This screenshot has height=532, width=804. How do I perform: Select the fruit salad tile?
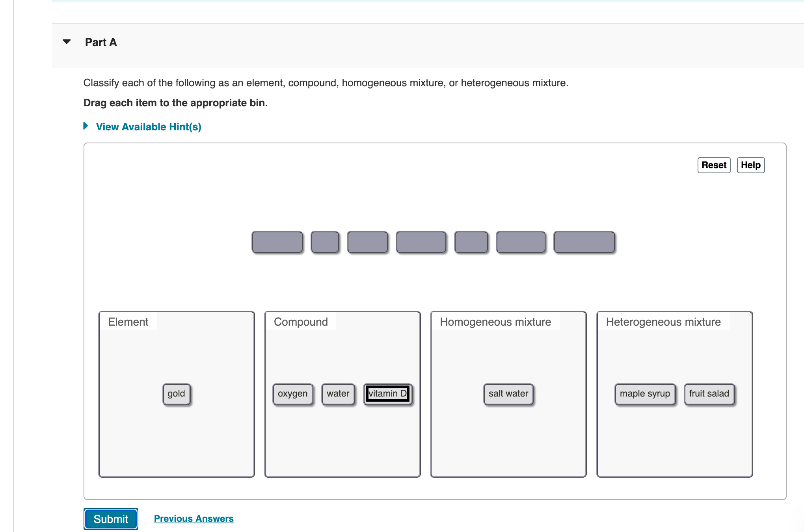click(709, 394)
